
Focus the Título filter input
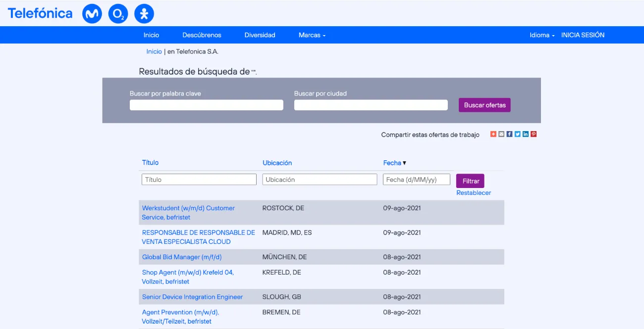[199, 180]
